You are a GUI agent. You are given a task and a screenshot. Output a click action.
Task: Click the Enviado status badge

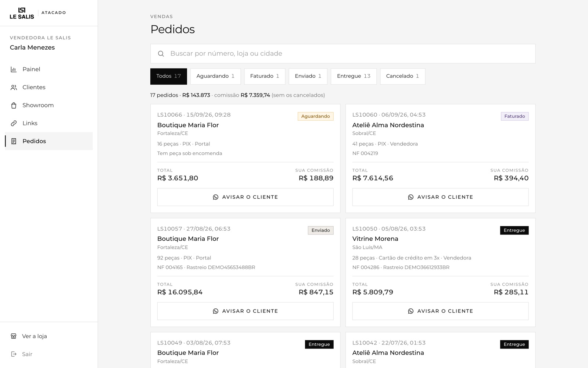tap(320, 230)
